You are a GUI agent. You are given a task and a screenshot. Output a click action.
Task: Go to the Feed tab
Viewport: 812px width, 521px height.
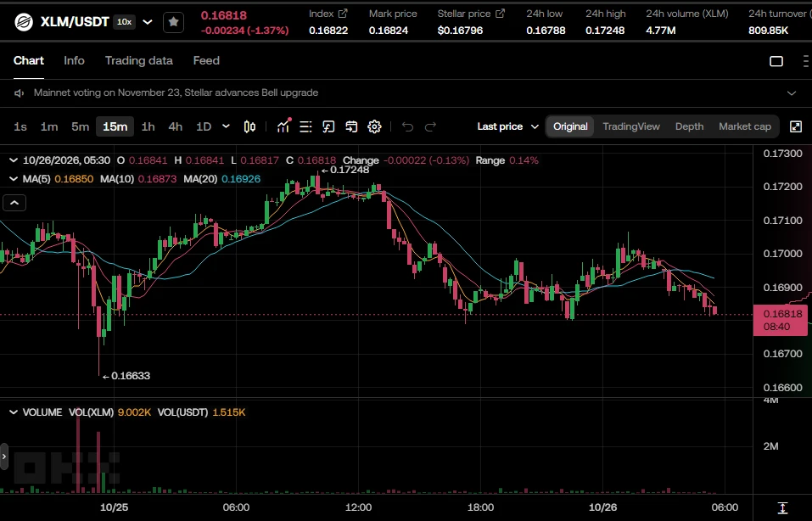(206, 60)
